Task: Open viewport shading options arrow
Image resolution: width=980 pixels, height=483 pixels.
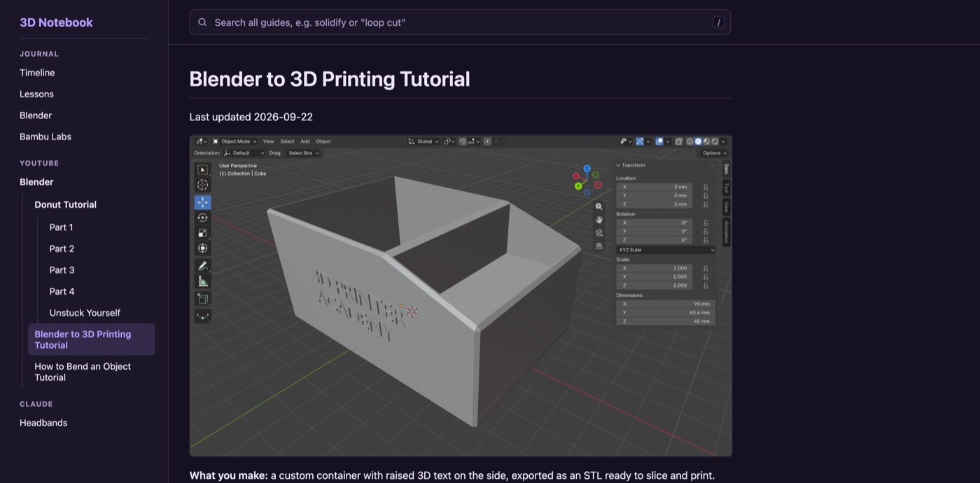Action: point(723,141)
